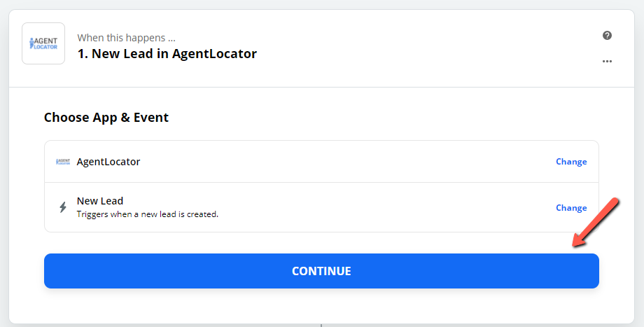Click the "When this happens ..." label
The height and width of the screenshot is (327, 644).
[126, 38]
